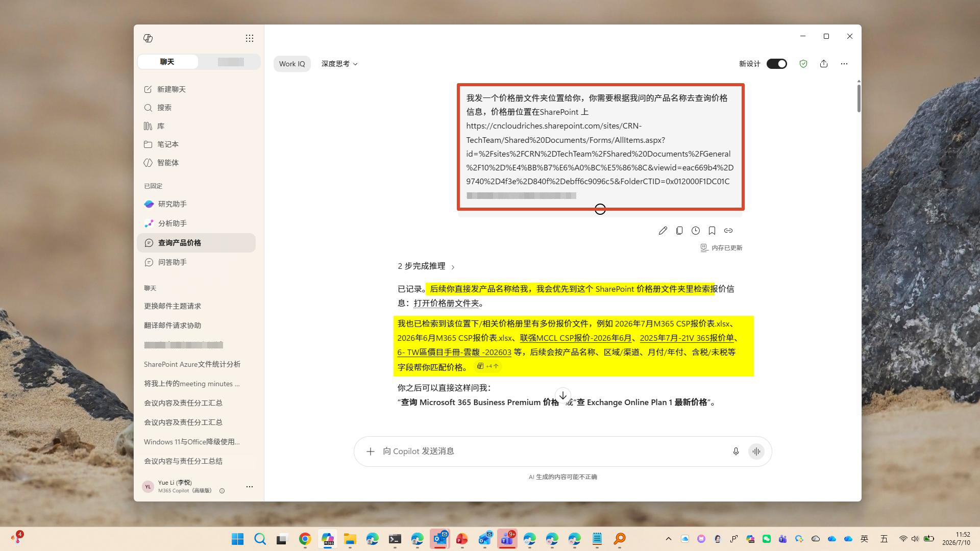Open the 会议内容与责任分工总结 chat
This screenshot has width=980, height=551.
pyautogui.click(x=196, y=461)
